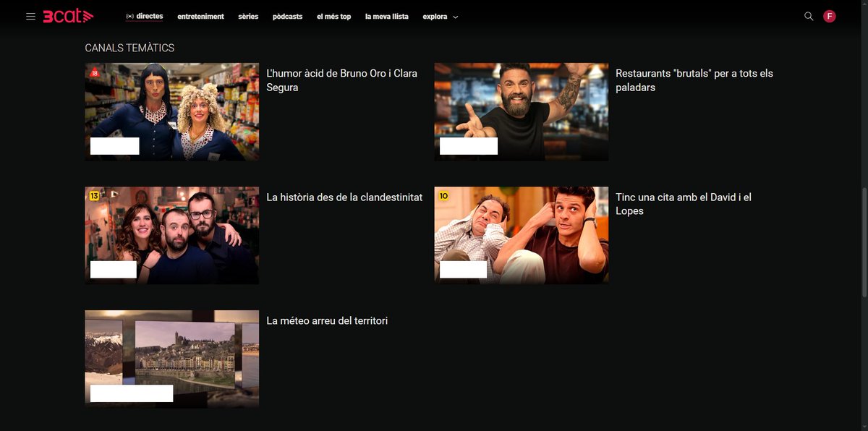Go to the sèries section
868x431 pixels.
point(248,17)
